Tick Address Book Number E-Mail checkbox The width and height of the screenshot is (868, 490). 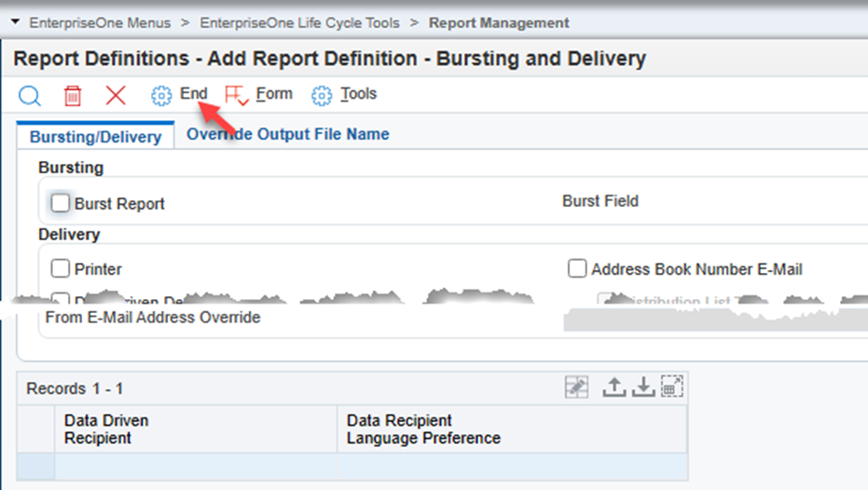pos(577,269)
